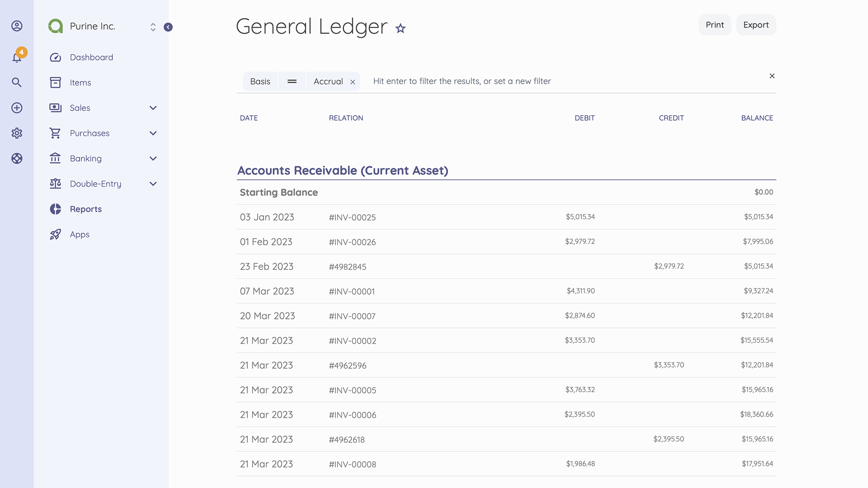This screenshot has height=488, width=868.
Task: Open the settings gear icon
Action: click(17, 133)
